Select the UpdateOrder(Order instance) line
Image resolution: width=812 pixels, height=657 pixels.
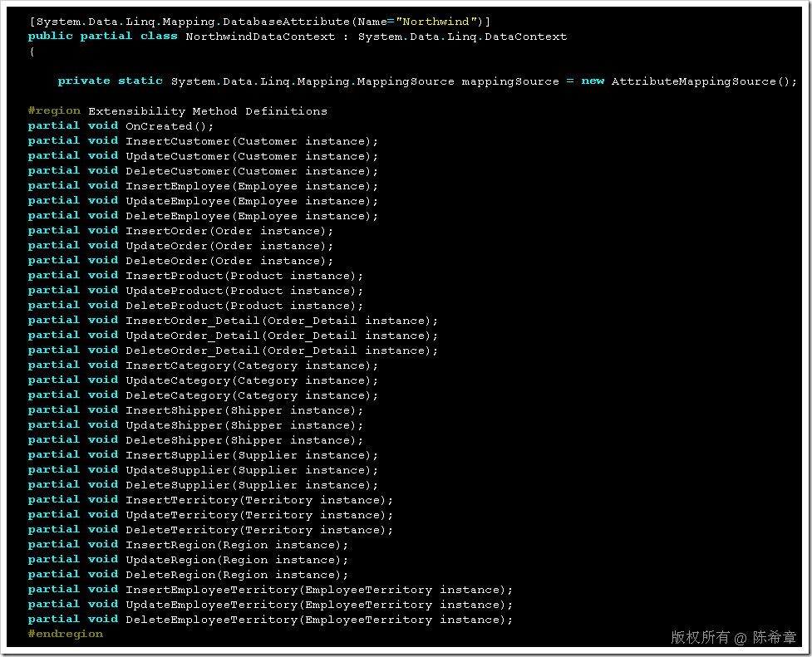tap(180, 246)
